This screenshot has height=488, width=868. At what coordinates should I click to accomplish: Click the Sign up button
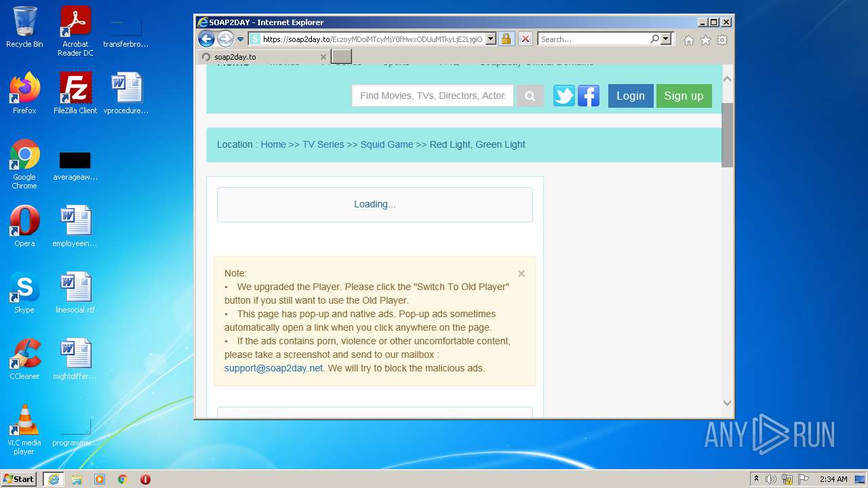(684, 96)
